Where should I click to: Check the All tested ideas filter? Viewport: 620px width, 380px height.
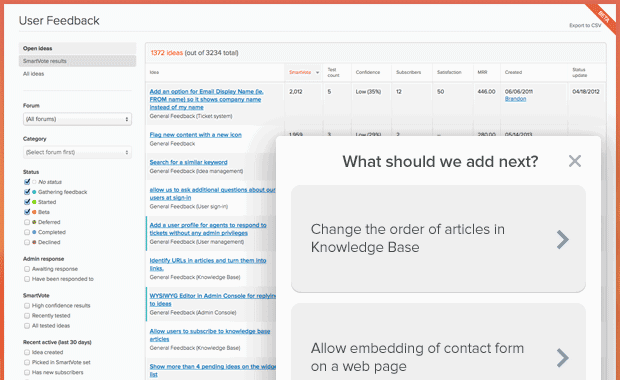tap(27, 326)
